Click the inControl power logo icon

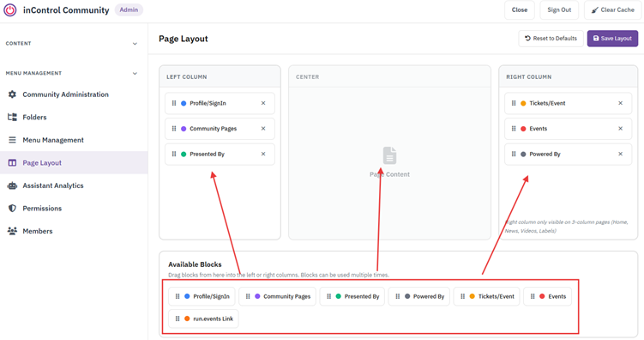click(9, 9)
